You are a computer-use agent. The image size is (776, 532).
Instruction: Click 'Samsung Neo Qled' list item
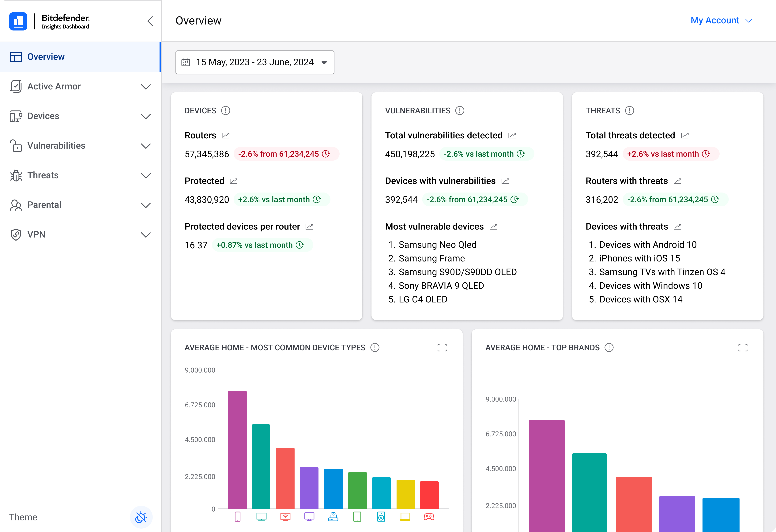point(437,245)
